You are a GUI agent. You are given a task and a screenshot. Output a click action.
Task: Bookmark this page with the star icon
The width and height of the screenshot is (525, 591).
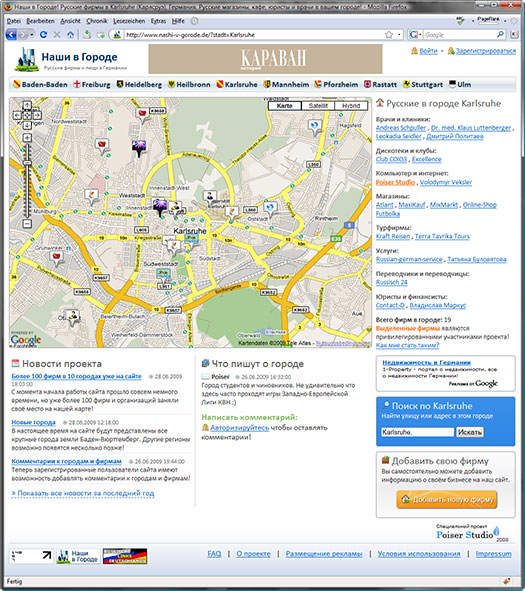point(389,35)
